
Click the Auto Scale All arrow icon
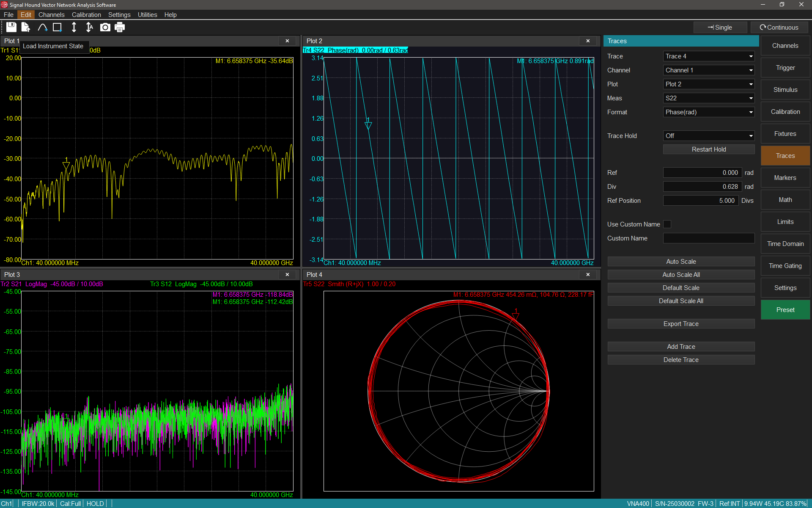click(89, 28)
